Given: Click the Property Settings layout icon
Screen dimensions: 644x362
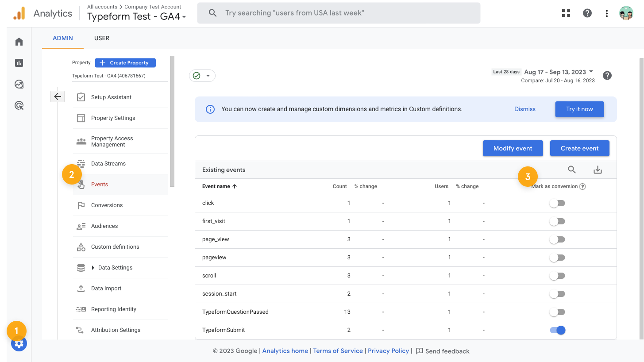Looking at the screenshot, I should pos(81,118).
